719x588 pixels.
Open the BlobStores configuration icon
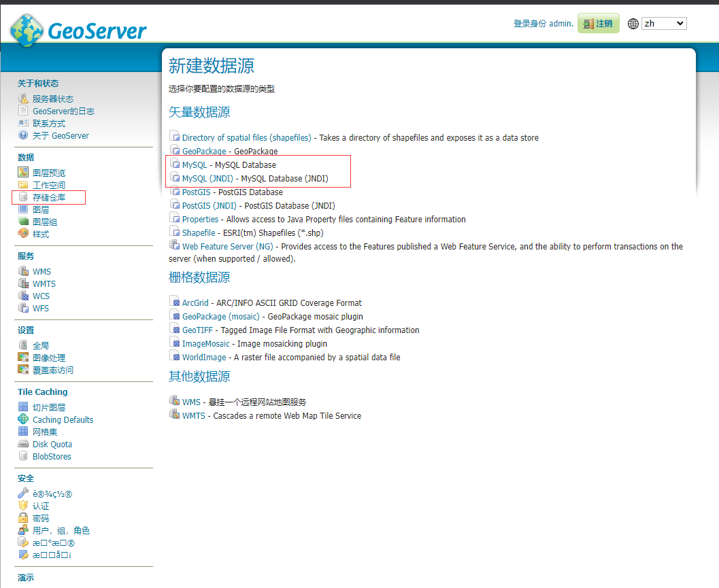pos(22,456)
